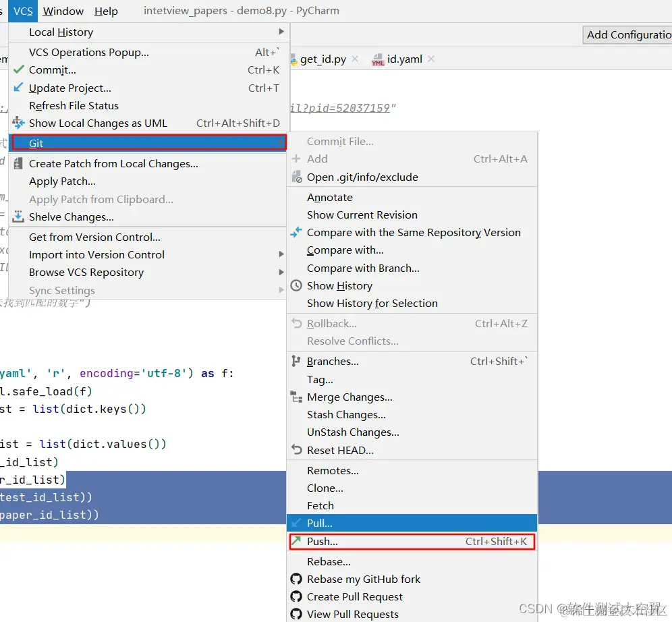This screenshot has width=672, height=622.
Task: Click the Show History clock icon
Action: point(296,285)
